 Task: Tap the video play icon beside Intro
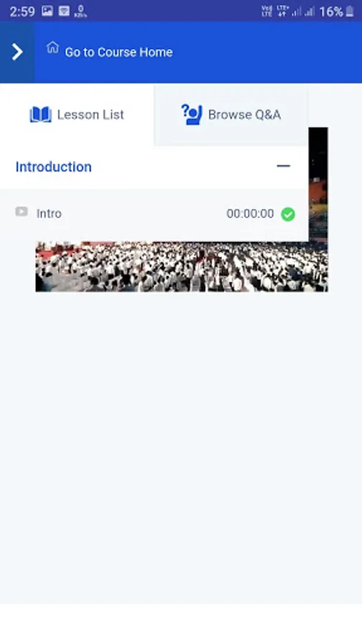coord(21,212)
